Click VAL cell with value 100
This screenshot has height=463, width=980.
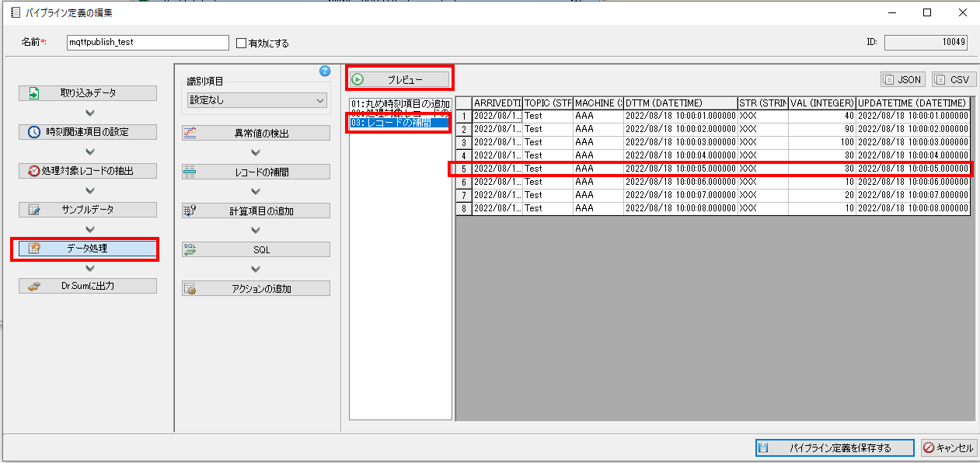coord(822,142)
